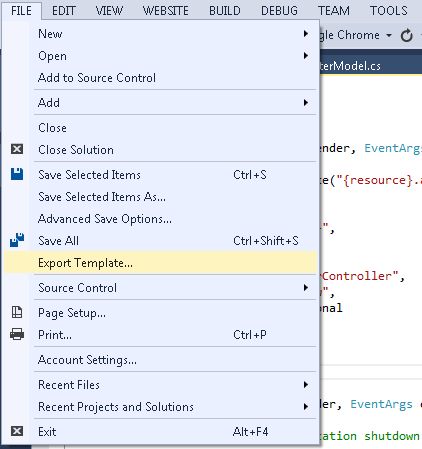Open the VIEW menu
This screenshot has height=449, width=422.
click(x=109, y=11)
